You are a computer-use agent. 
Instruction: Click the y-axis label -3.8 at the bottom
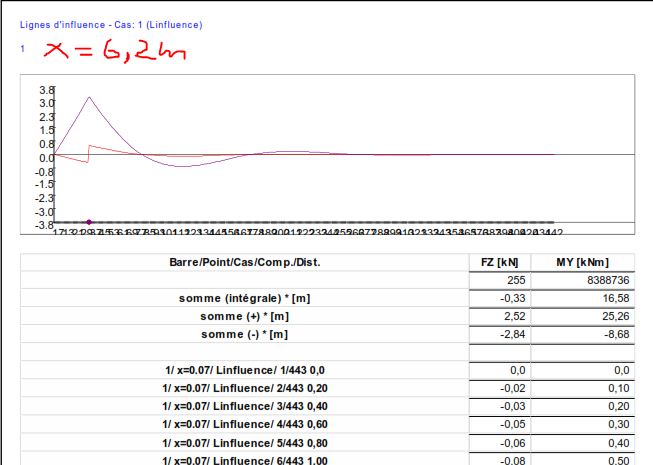pyautogui.click(x=45, y=225)
